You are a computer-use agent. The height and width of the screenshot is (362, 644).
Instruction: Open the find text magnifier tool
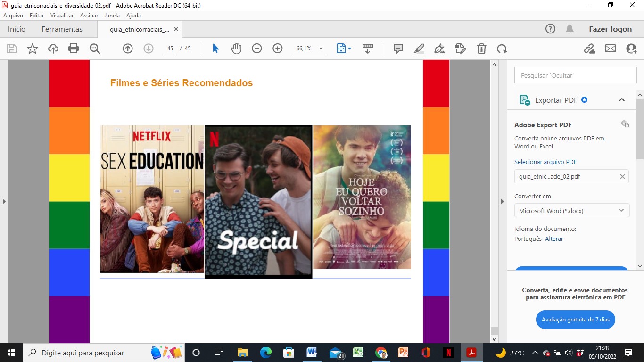(95, 49)
